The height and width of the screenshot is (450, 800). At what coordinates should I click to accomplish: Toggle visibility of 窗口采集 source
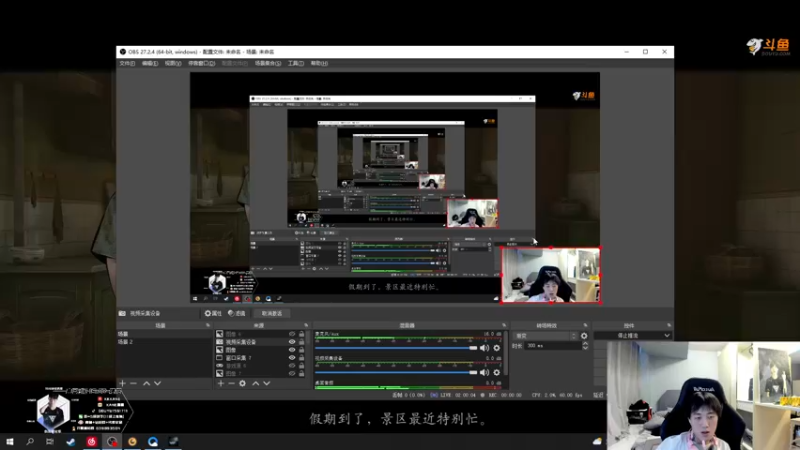(292, 358)
